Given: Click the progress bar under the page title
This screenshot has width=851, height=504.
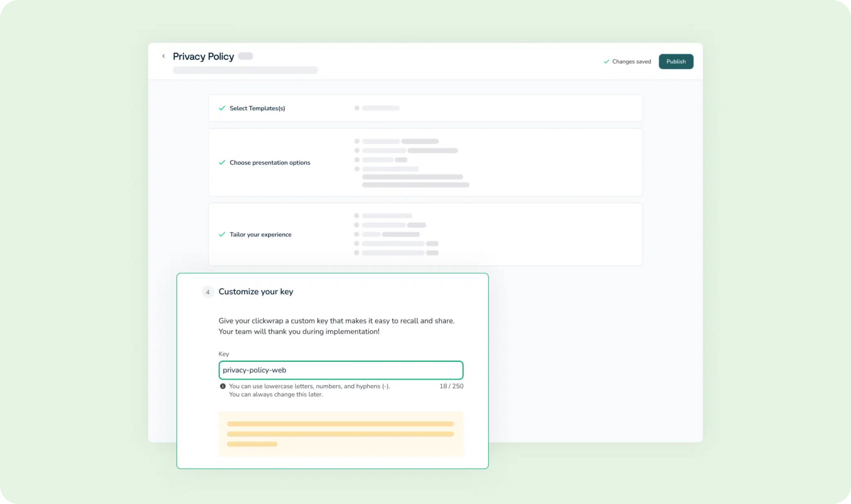Looking at the screenshot, I should click(x=245, y=70).
